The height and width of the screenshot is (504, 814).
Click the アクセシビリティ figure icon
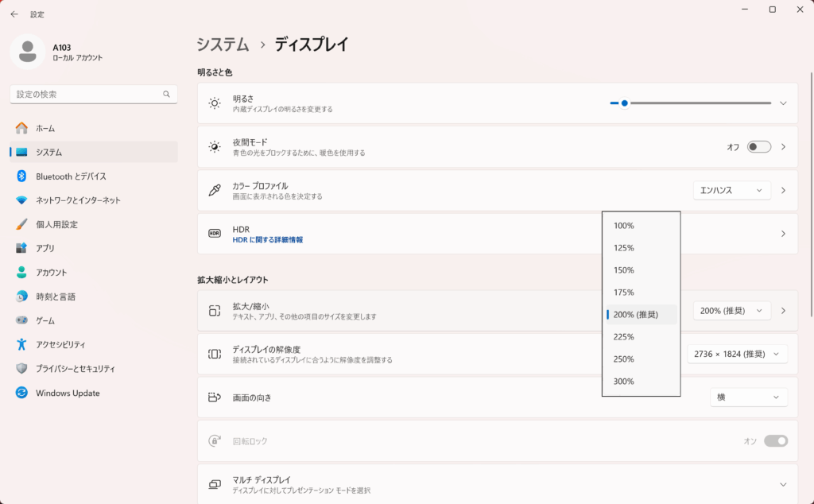tap(21, 344)
